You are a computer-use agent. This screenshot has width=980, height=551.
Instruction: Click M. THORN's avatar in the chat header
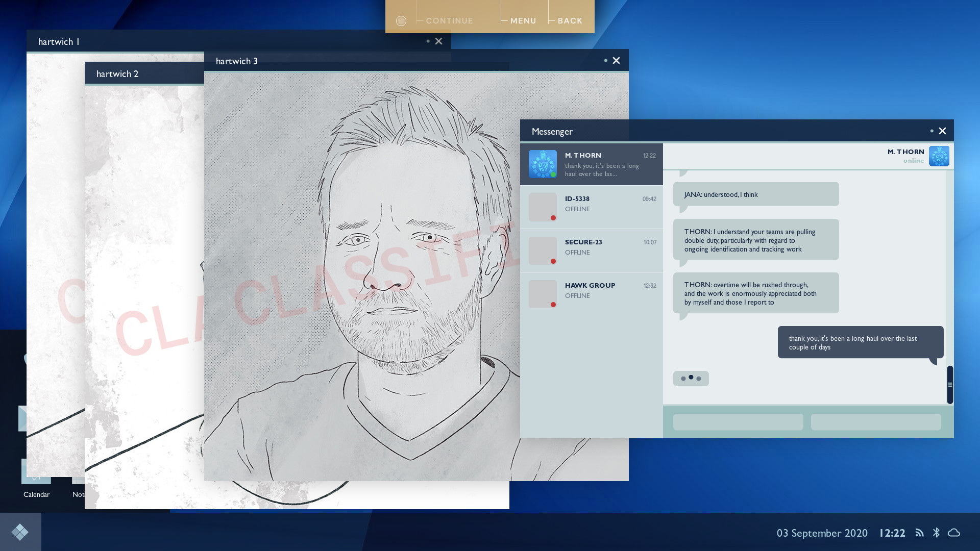939,156
